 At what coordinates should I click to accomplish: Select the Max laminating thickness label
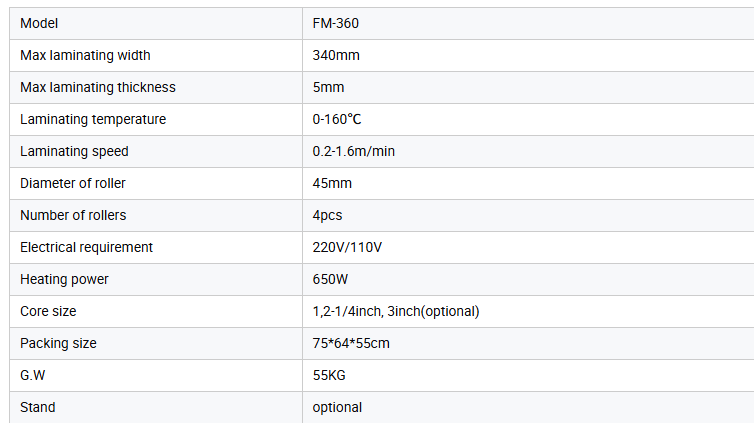(x=98, y=87)
